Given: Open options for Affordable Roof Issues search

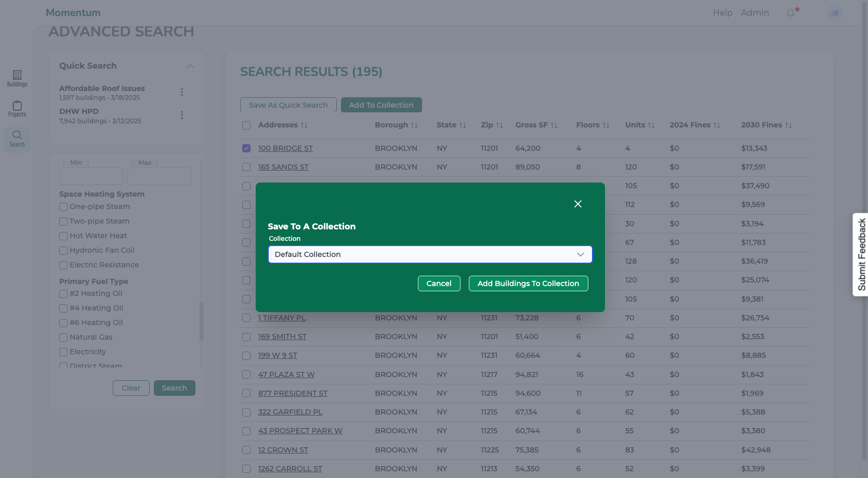Looking at the screenshot, I should point(182,92).
